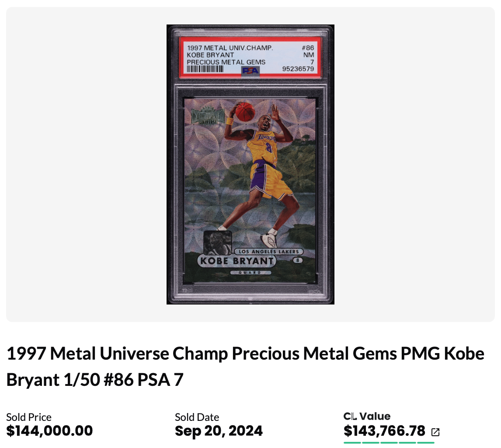Click the $143,766.78 CL Value amount
The image size is (501, 448).
[x=384, y=431]
